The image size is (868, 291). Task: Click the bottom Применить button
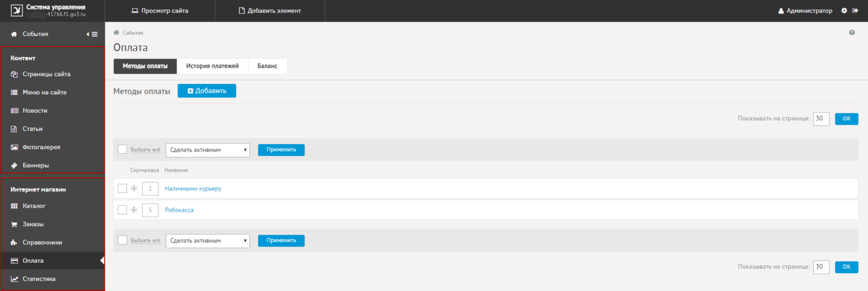[281, 241]
